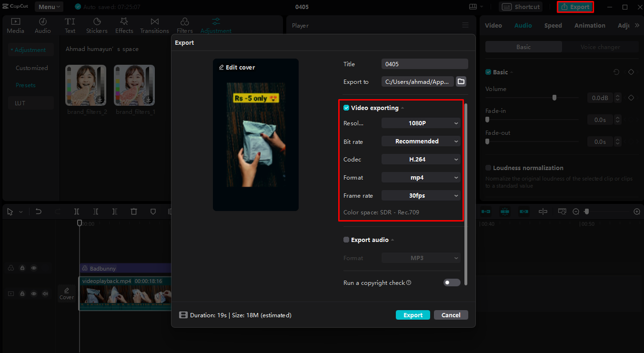
Task: Open the Bit rate dropdown showing Recommended
Action: pyautogui.click(x=421, y=141)
